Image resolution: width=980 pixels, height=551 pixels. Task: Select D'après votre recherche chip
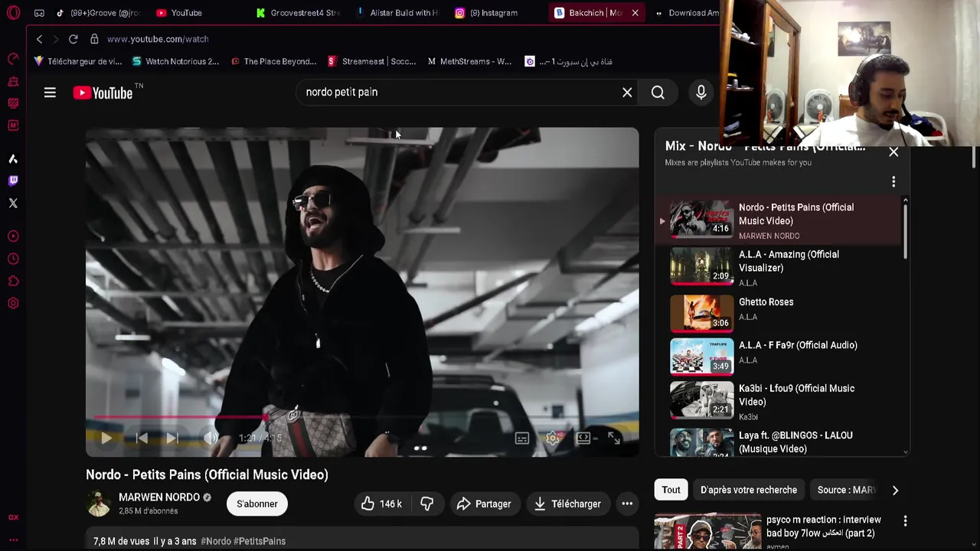pos(749,490)
